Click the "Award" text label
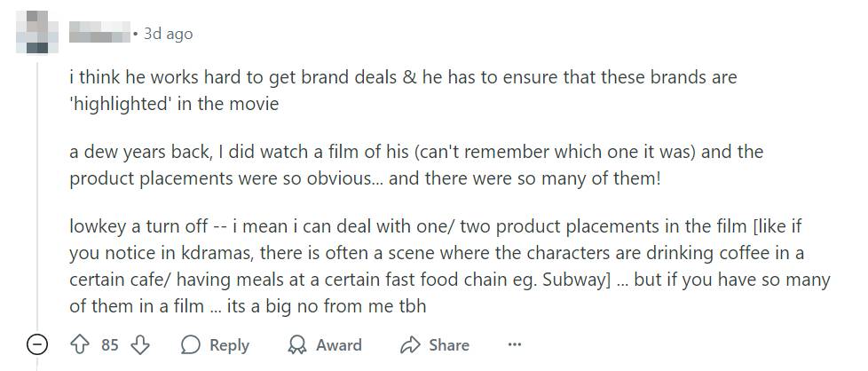The height and width of the screenshot is (371, 868). coord(338,344)
